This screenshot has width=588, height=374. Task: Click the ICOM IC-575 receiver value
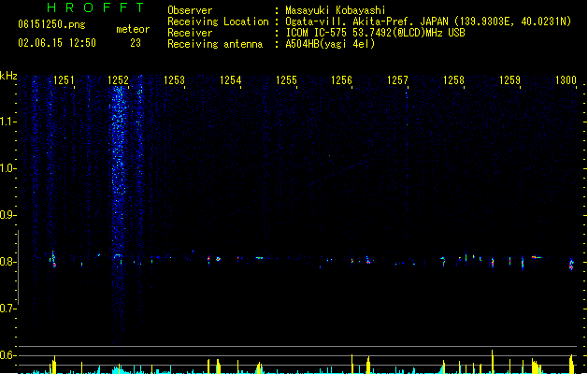point(376,33)
